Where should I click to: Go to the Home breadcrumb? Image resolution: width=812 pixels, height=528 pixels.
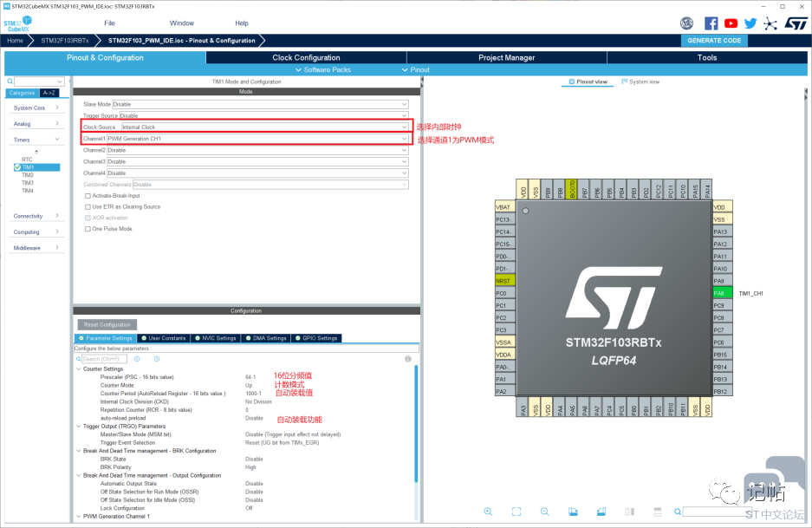pos(15,41)
